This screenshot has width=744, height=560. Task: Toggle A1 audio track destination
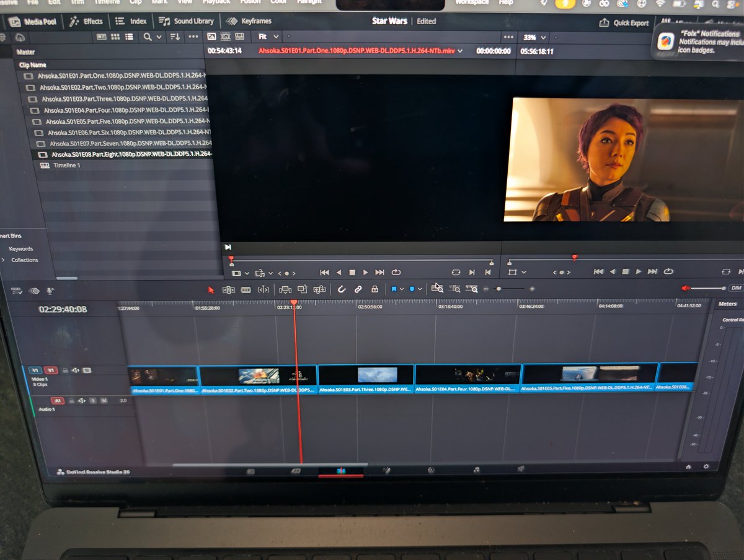57,401
